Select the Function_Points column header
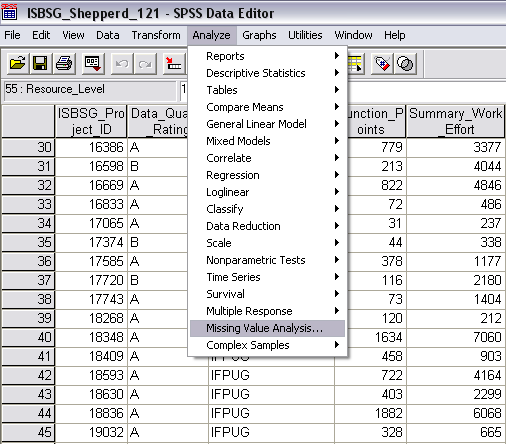506x444 pixels. click(376, 121)
